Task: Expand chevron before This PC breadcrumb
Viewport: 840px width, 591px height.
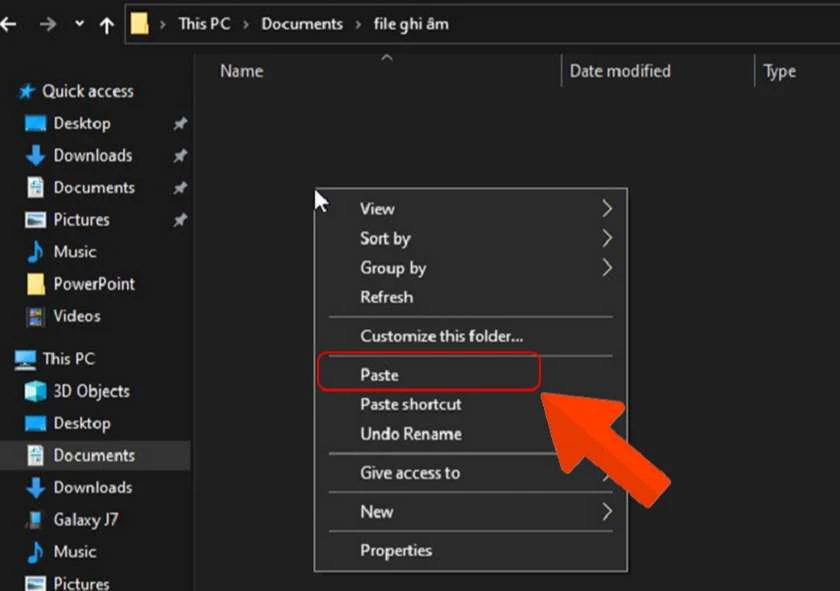Action: tap(162, 25)
